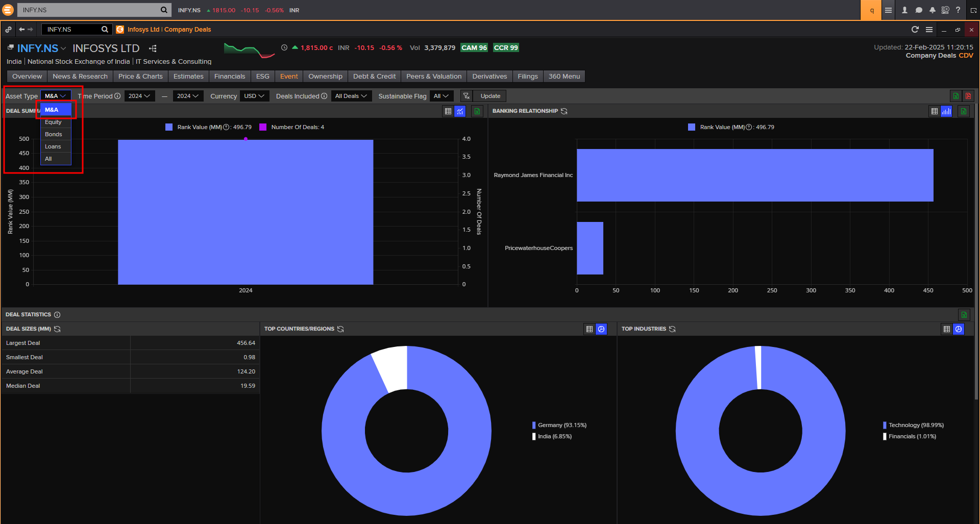Export the page to PDF

coord(968,96)
